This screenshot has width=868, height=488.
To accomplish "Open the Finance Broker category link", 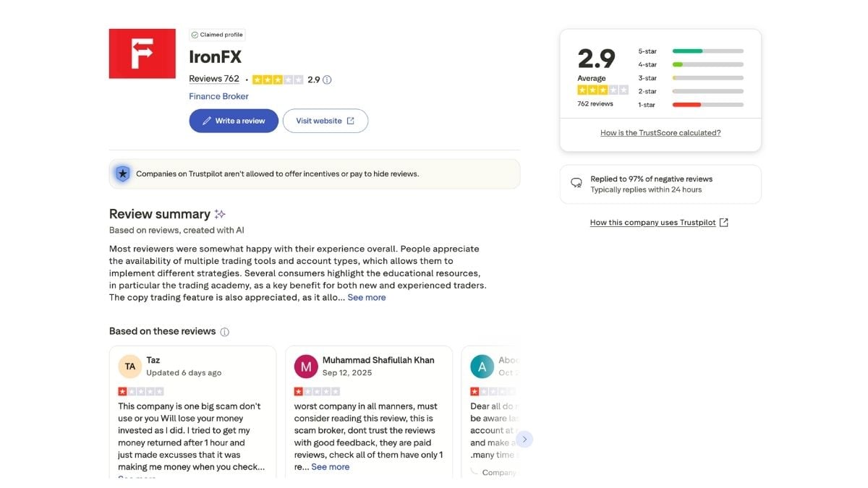I will point(218,95).
